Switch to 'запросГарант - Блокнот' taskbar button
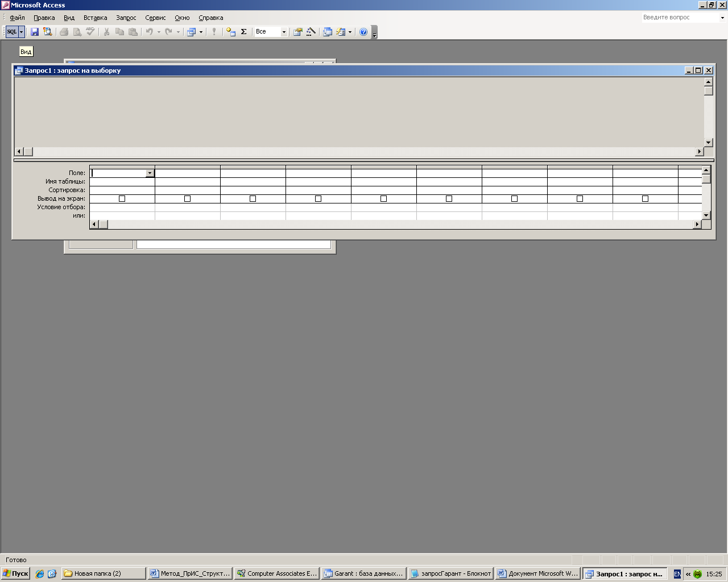 (x=450, y=573)
